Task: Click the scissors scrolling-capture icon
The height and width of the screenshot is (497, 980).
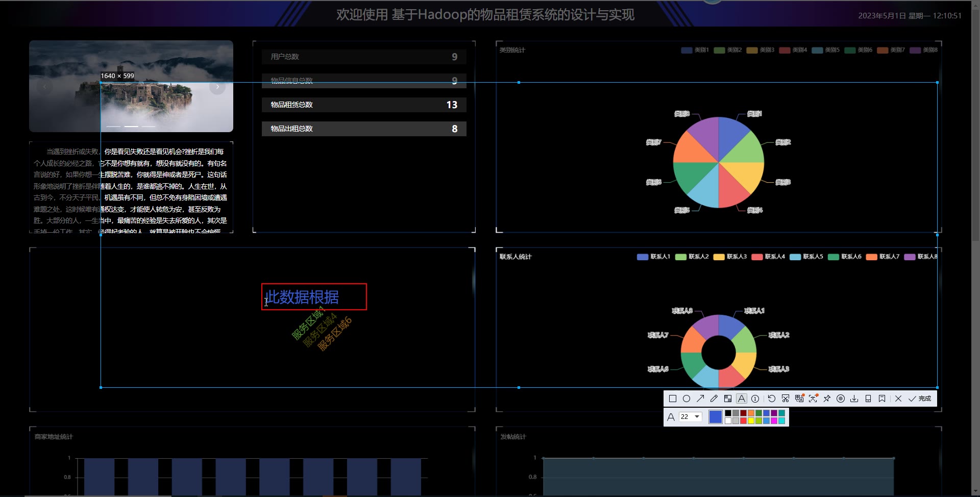Action: (x=786, y=399)
